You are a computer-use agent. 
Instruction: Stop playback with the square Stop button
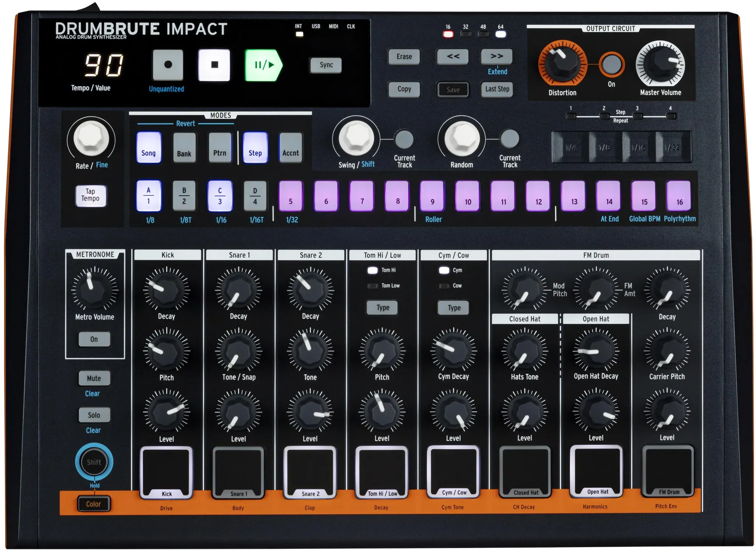[214, 65]
